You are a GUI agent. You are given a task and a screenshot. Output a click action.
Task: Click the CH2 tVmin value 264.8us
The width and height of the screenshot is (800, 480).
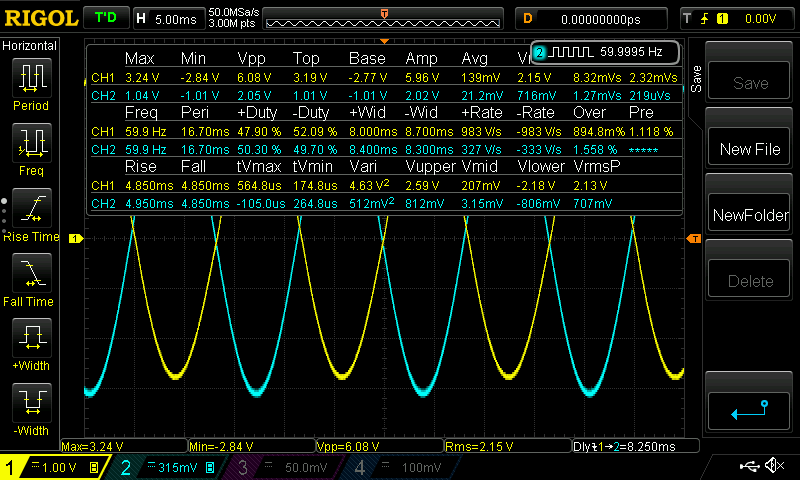[315, 204]
